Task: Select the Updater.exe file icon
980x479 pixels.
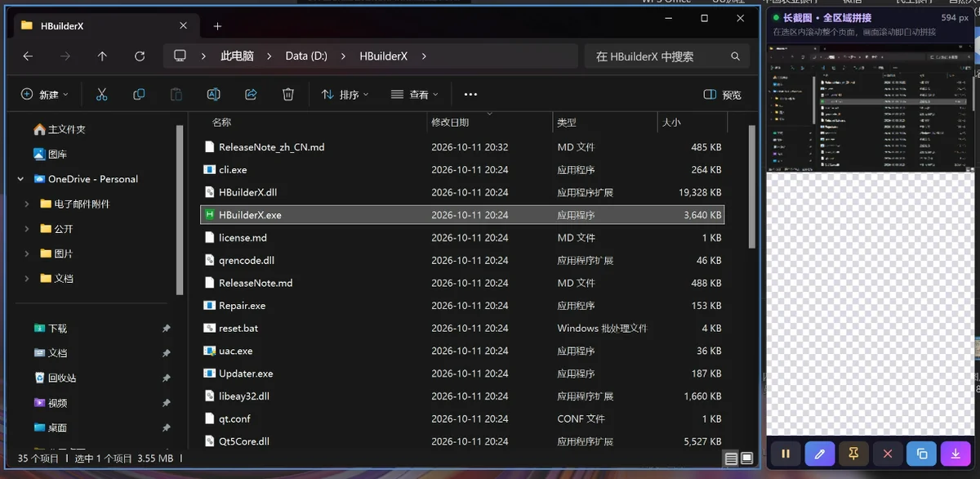Action: (210, 374)
